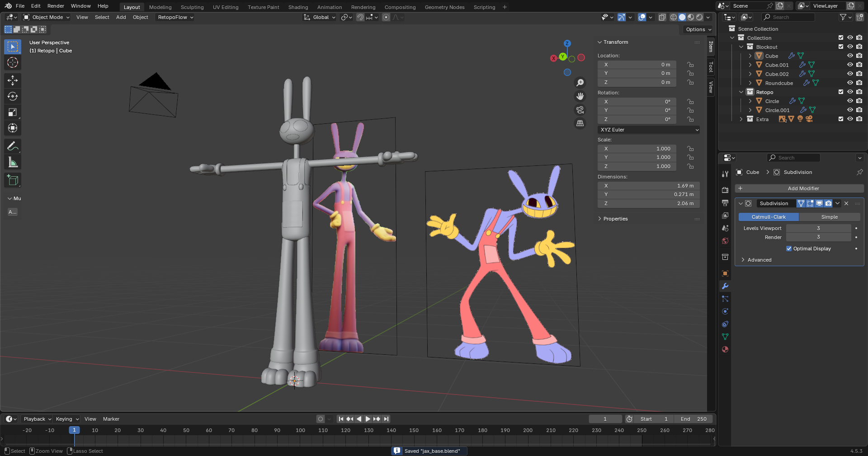This screenshot has width=868, height=456.
Task: Activate the Transform tool
Action: (13, 128)
